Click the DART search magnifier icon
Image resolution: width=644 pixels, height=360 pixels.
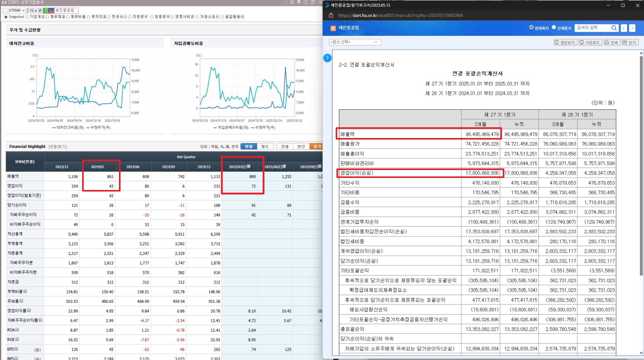pos(614,28)
